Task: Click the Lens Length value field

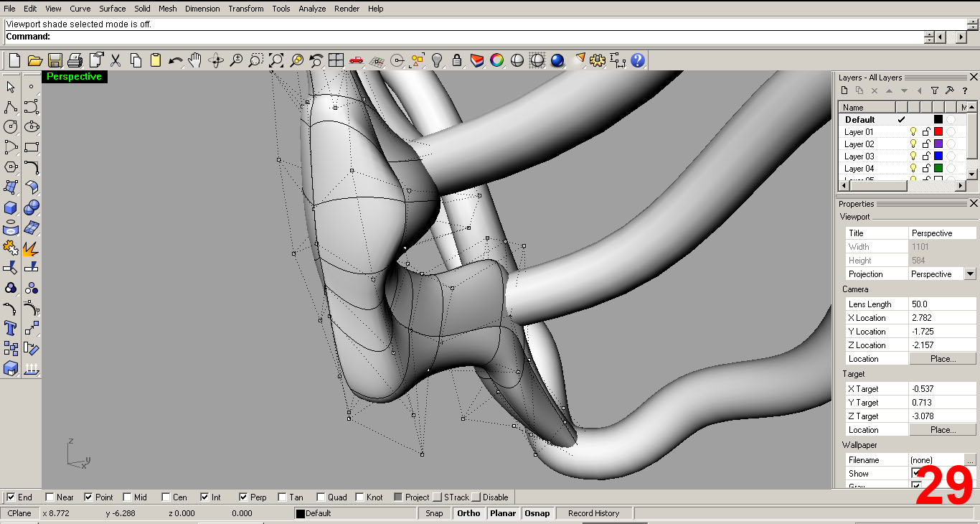Action: (943, 304)
